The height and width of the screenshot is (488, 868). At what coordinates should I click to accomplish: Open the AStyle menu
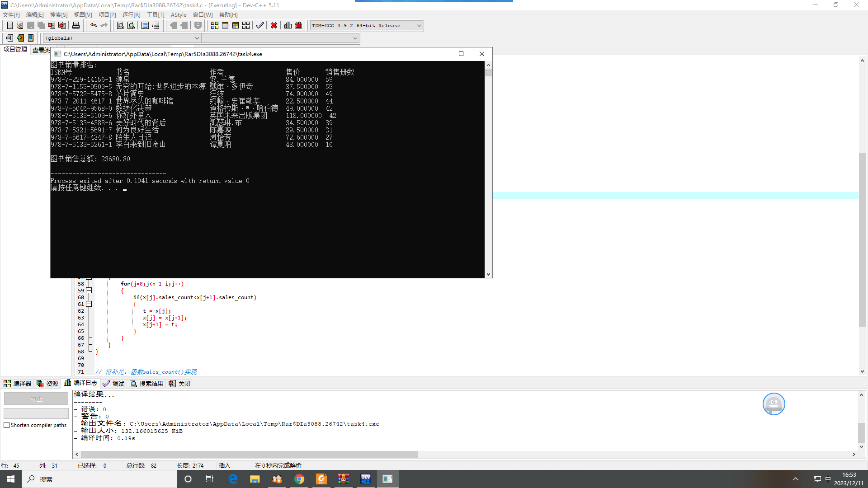[x=179, y=15]
